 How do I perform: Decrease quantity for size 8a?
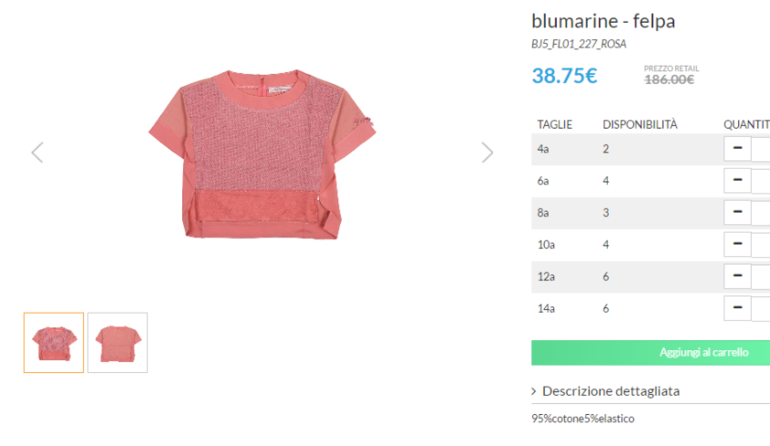[736, 213]
